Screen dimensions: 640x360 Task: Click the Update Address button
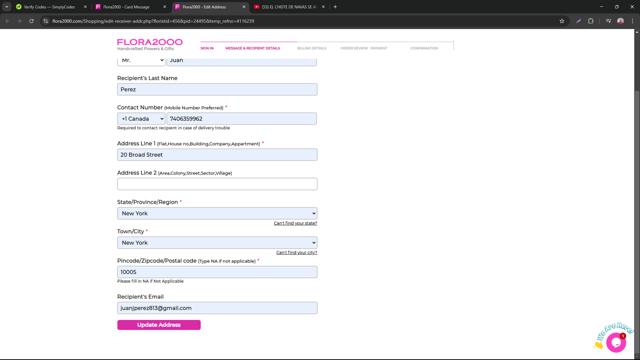[159, 325]
